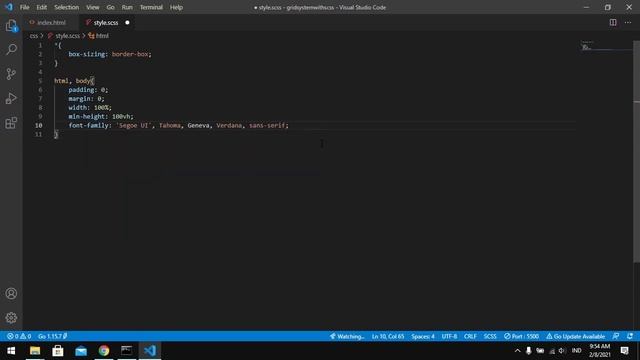Open the Help menu
The image size is (640, 360).
pyautogui.click(x=176, y=7)
